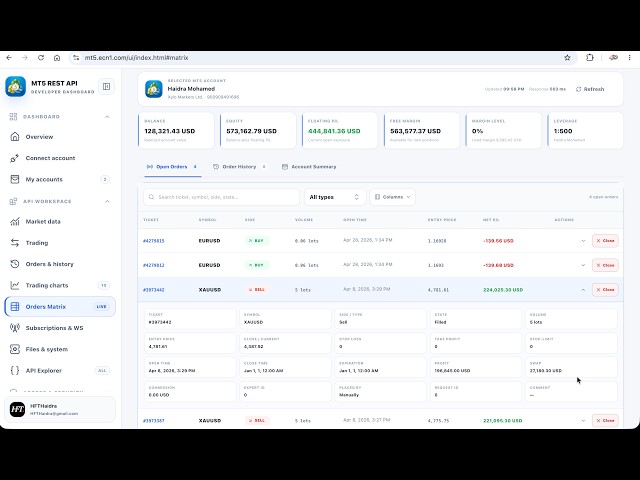This screenshot has height=480, width=640.
Task: Close order #3973442
Action: (605, 290)
